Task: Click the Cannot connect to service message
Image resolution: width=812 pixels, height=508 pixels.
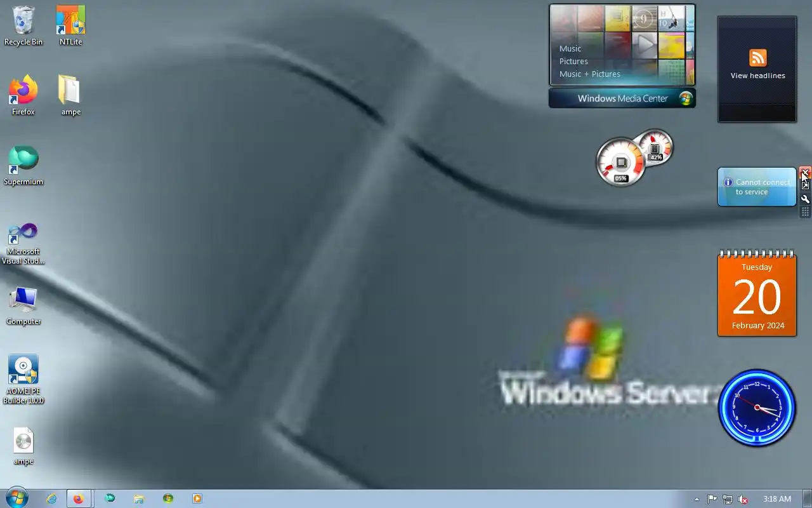Action: pos(763,187)
